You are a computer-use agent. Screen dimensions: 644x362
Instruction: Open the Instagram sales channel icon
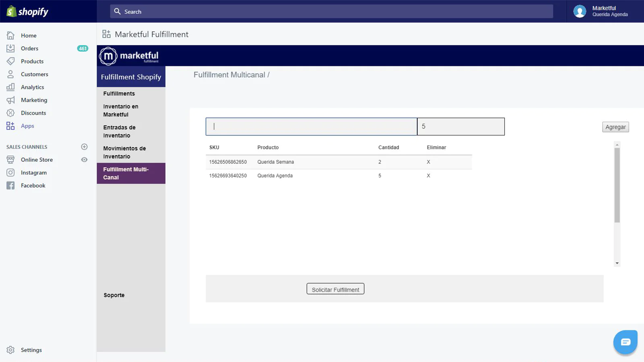tap(10, 173)
